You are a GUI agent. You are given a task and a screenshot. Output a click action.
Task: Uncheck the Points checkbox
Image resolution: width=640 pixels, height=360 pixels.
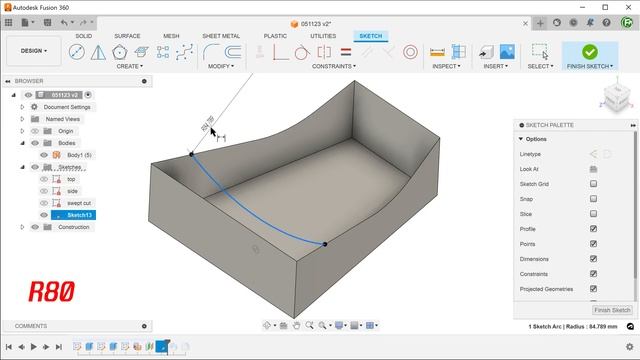click(x=593, y=244)
